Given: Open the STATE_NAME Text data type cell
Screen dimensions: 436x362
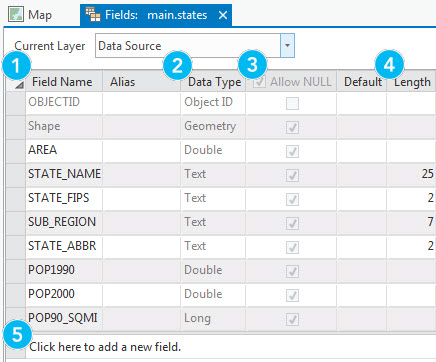Looking at the screenshot, I should [213, 175].
